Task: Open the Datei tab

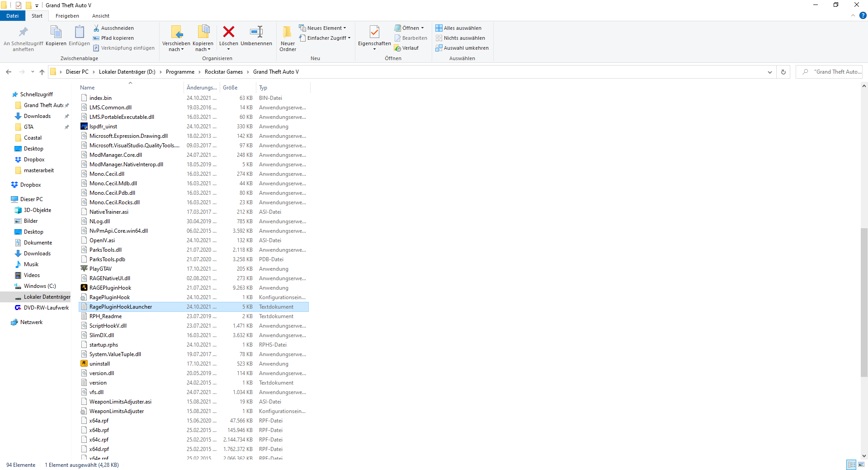Action: (x=13, y=16)
